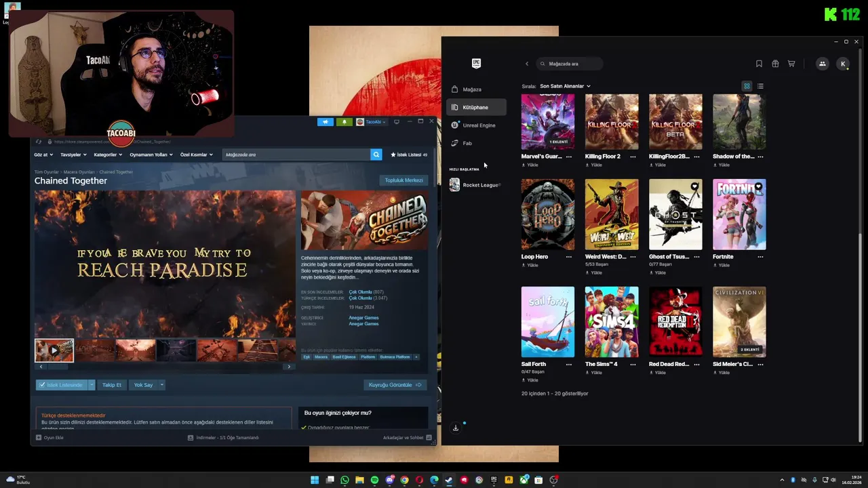The image size is (868, 488).
Task: Play Chained Together trailer thumbnail
Action: click(54, 350)
